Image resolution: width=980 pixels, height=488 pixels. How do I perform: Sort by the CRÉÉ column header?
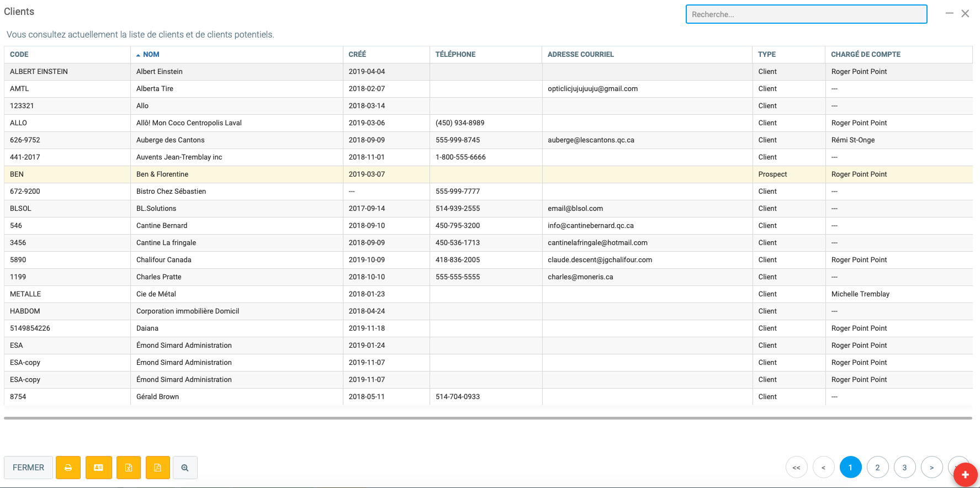[x=357, y=55]
